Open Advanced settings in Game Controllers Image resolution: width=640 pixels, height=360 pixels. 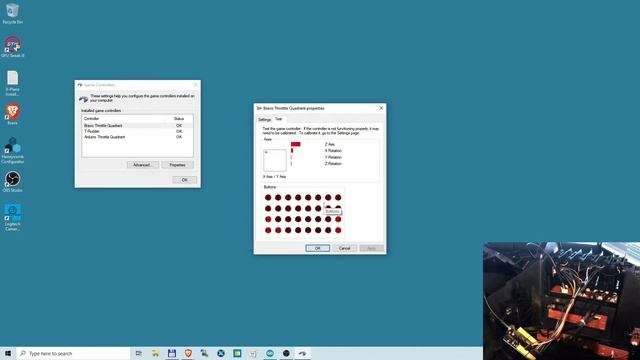click(x=142, y=165)
